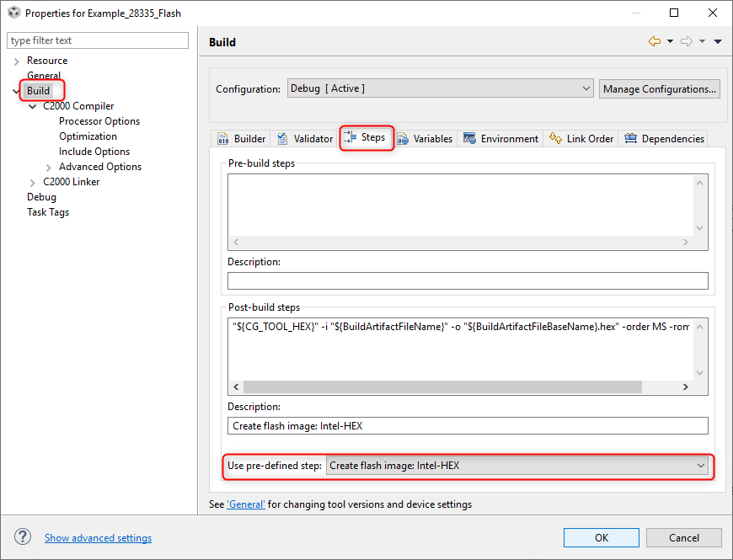
Task: Open the view menu triangle in Build header
Action: pyautogui.click(x=718, y=41)
